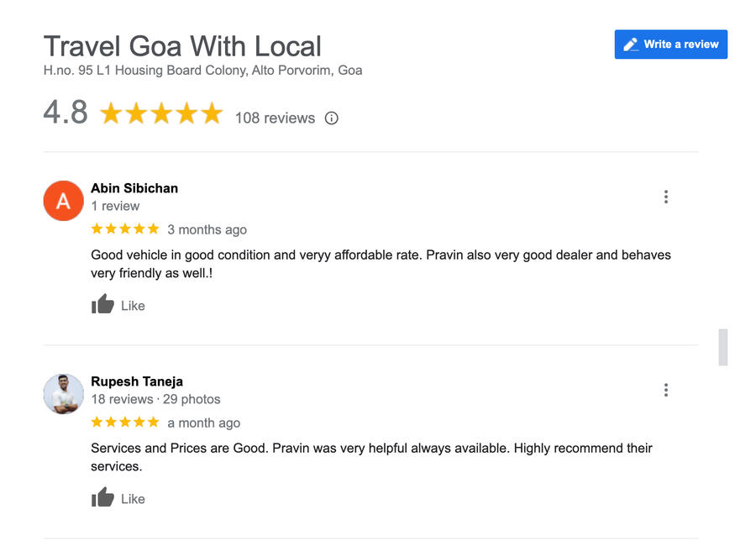Screen dimensions: 756x557
Task: Open the options menu for Abin Sibichan's review
Action: tap(665, 197)
